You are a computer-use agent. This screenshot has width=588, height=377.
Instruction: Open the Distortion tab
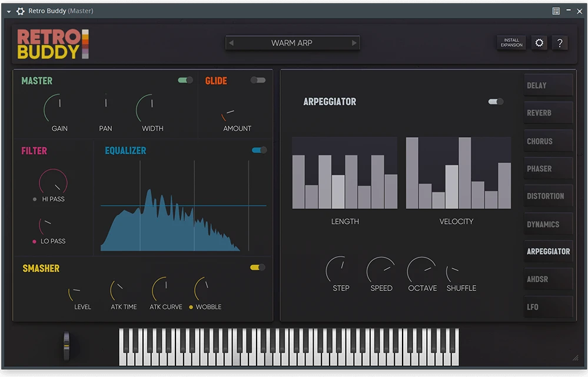click(548, 196)
